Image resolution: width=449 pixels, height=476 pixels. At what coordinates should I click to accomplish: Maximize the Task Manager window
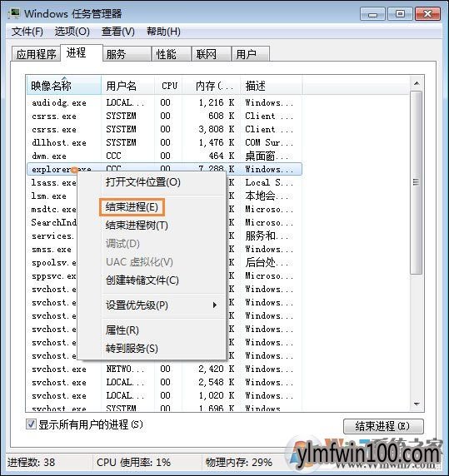tap(400, 14)
